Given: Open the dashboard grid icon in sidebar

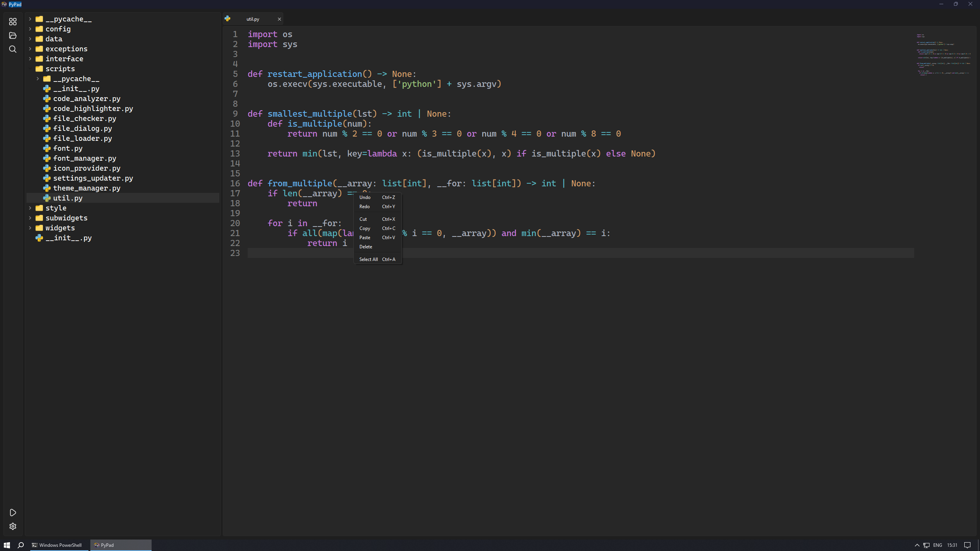Looking at the screenshot, I should [x=13, y=21].
